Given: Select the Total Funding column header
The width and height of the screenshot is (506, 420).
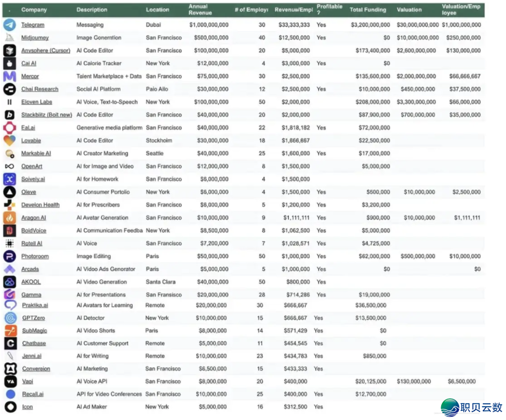Looking at the screenshot, I should coord(368,10).
